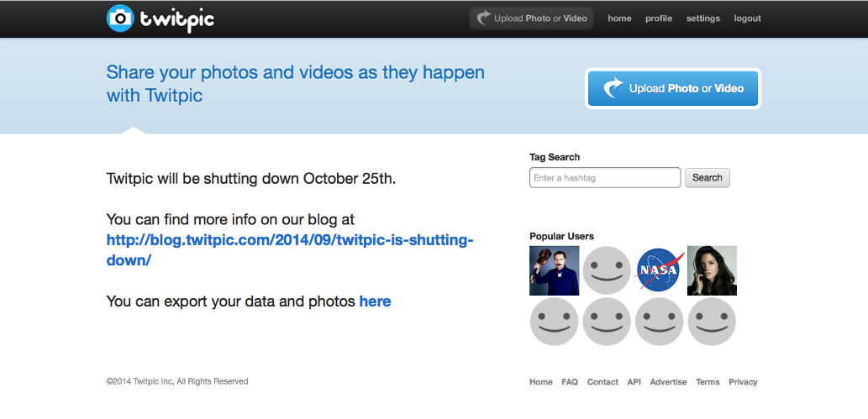The width and height of the screenshot is (868, 419).
Task: Click the 'here' export data link
Action: tap(375, 301)
